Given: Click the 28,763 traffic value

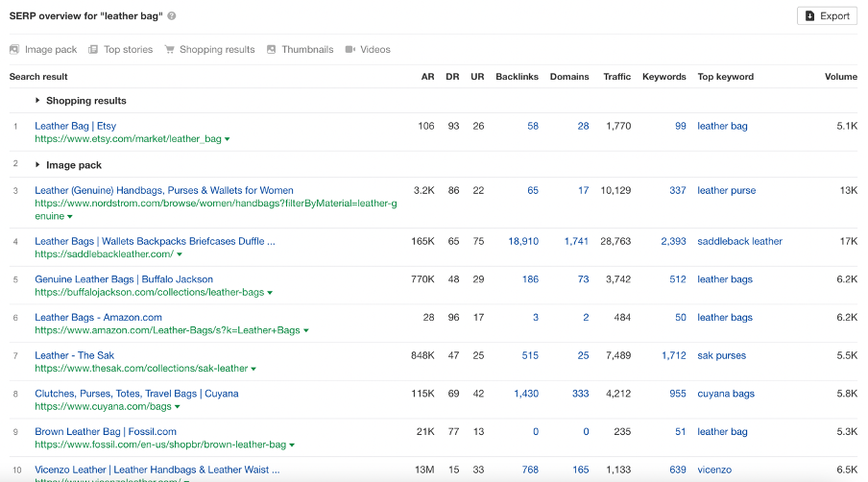Looking at the screenshot, I should [615, 241].
